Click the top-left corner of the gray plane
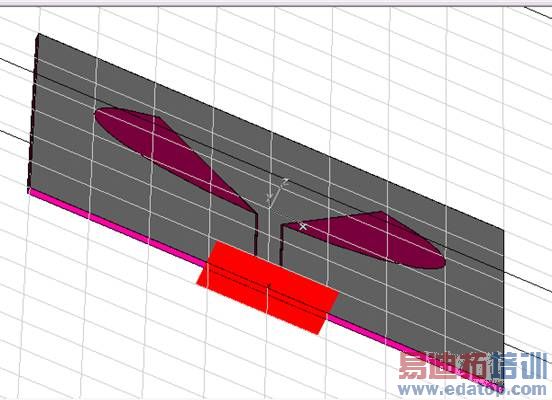552x400 pixels. point(38,35)
